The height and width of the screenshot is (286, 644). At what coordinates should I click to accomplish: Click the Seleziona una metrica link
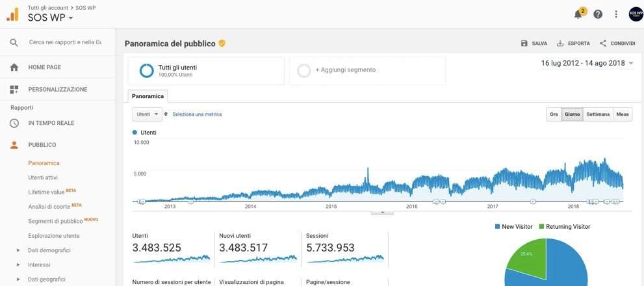197,114
